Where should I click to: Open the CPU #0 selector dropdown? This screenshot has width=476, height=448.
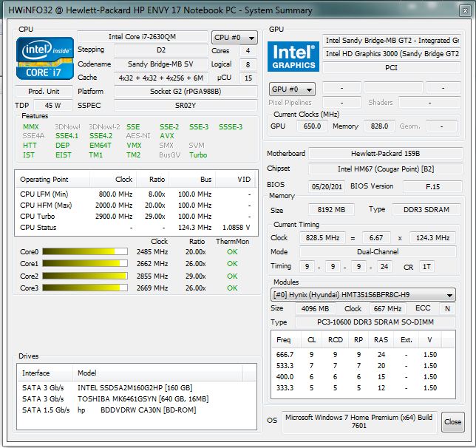234,38
